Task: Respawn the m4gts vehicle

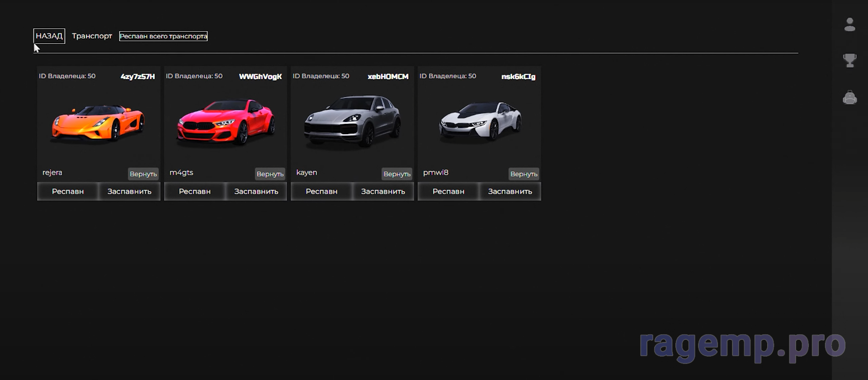Action: tap(195, 192)
